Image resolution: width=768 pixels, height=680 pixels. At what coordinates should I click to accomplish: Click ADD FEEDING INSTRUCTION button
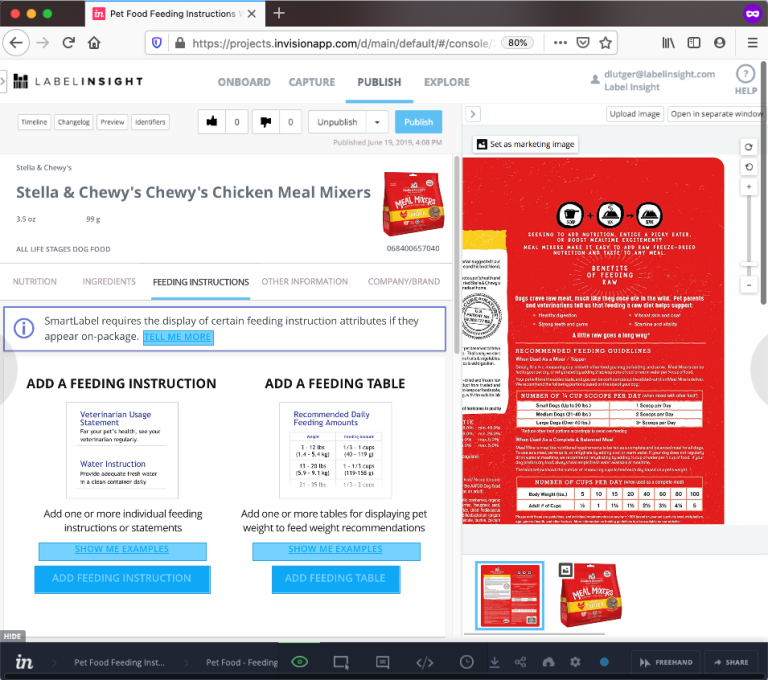(122, 579)
